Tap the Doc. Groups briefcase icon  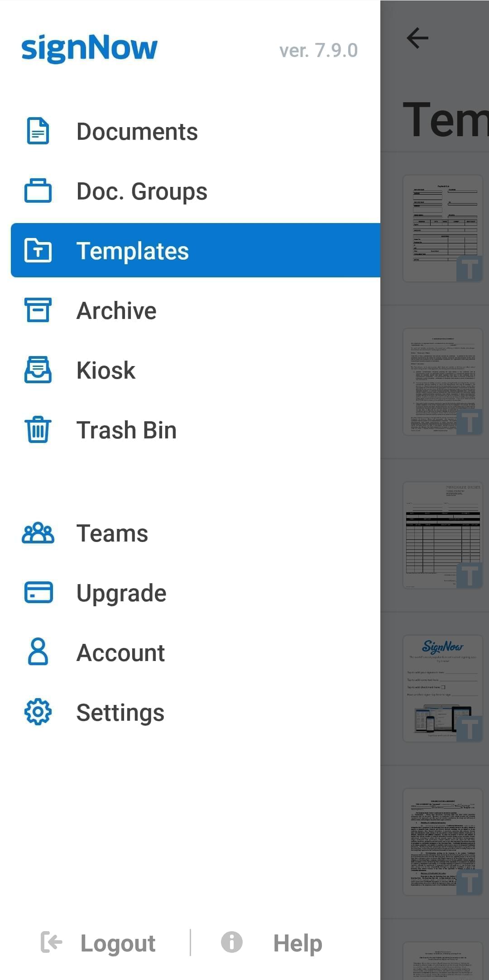tap(38, 191)
